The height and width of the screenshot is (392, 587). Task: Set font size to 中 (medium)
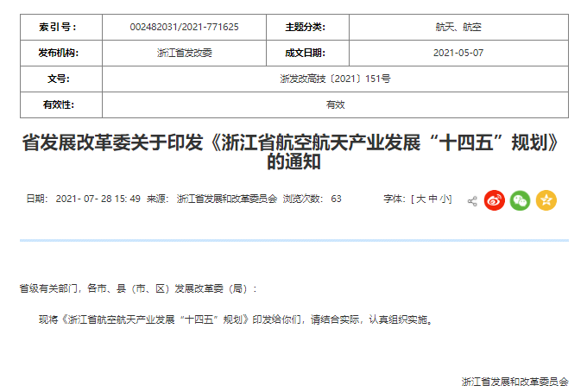(x=432, y=199)
